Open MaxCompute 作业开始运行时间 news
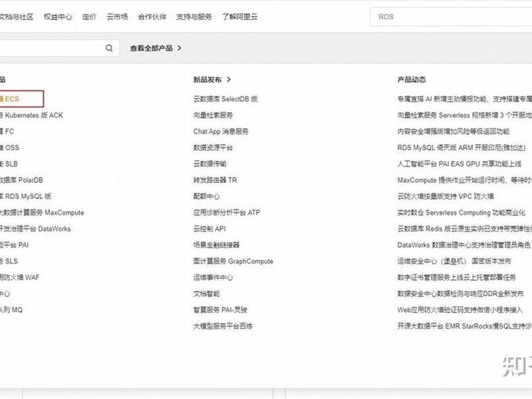532x399 pixels. pyautogui.click(x=464, y=180)
